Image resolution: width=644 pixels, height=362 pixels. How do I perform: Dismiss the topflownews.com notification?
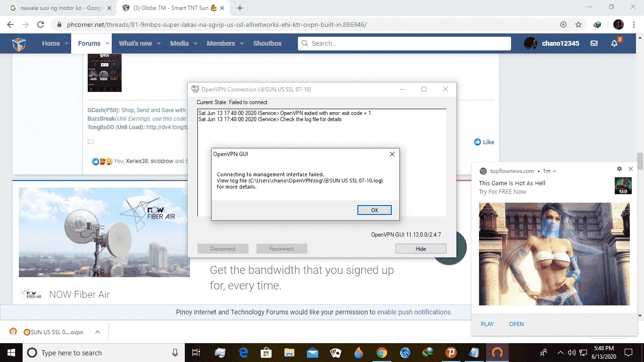pos(631,169)
